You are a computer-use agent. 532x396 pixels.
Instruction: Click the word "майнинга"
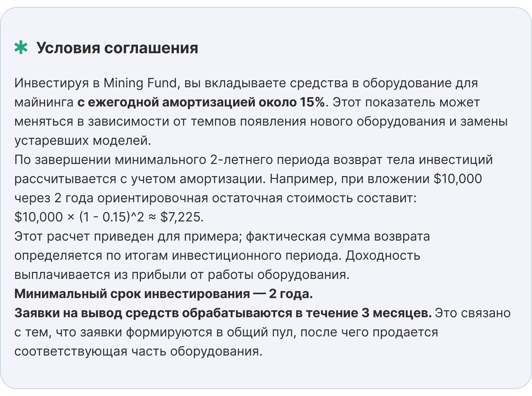tap(44, 102)
